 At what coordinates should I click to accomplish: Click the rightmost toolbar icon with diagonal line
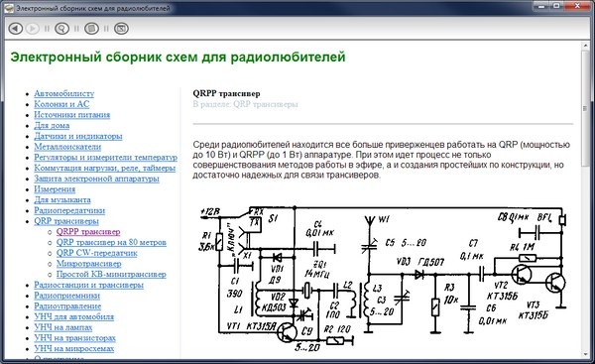121,29
